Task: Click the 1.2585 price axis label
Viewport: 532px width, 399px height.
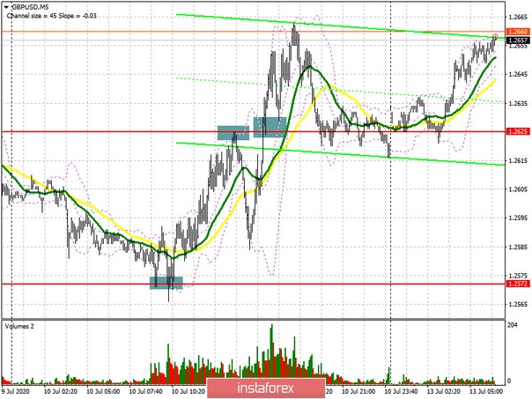Action: (x=518, y=247)
